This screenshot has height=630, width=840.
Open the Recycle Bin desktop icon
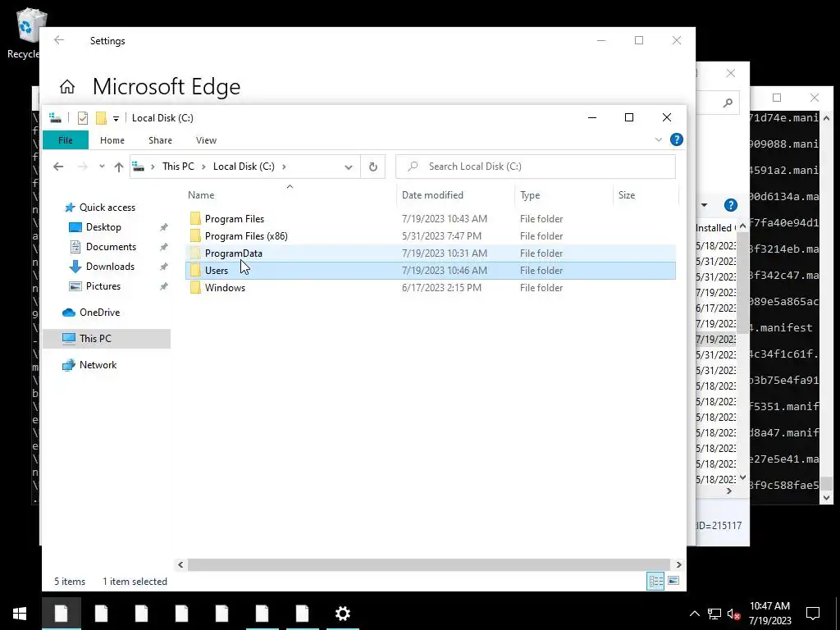click(x=30, y=33)
